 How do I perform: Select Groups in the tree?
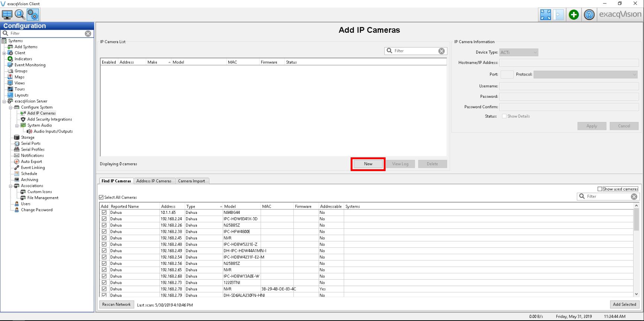(21, 71)
